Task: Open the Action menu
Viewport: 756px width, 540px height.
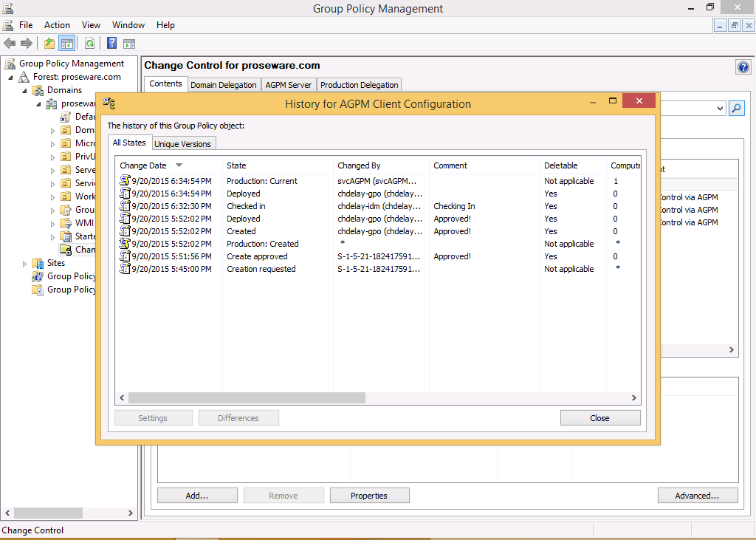Action: pyautogui.click(x=57, y=25)
